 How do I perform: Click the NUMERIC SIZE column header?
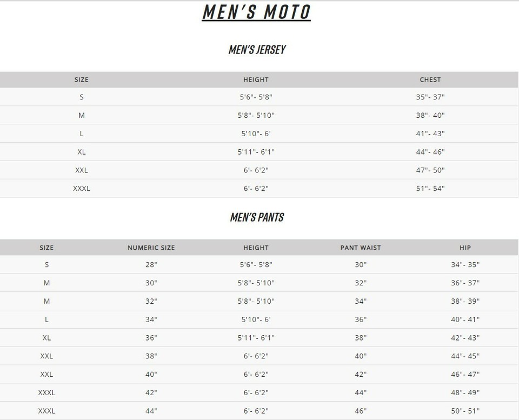coord(151,248)
